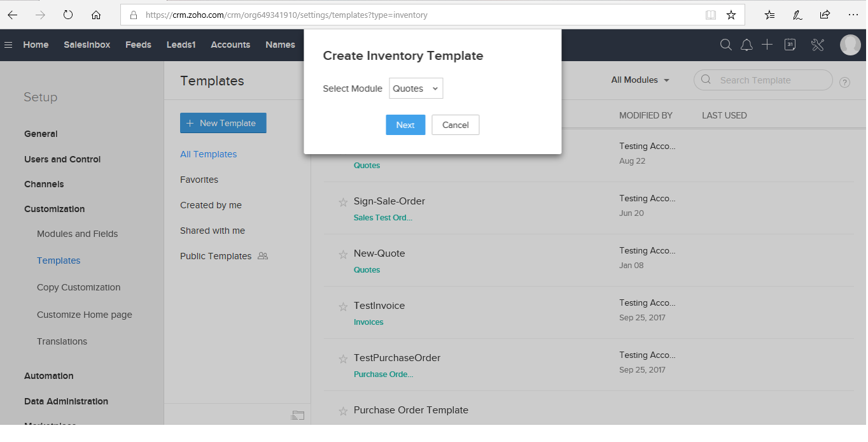Click Next in Create Inventory Template
This screenshot has width=868, height=442.
click(x=405, y=125)
